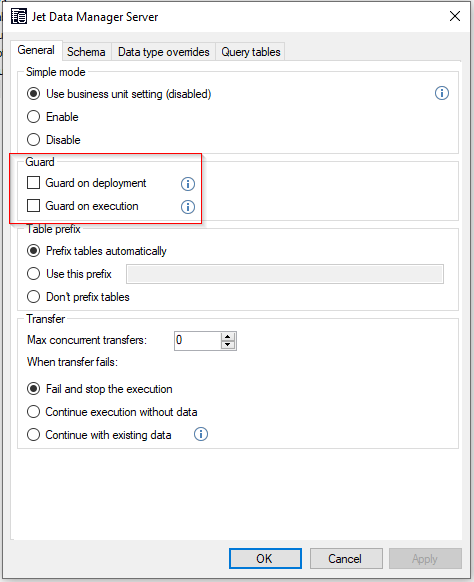The height and width of the screenshot is (582, 474).
Task: Choose Use this prefix radio option
Action: 33,274
